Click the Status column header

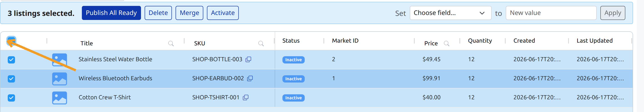point(291,41)
